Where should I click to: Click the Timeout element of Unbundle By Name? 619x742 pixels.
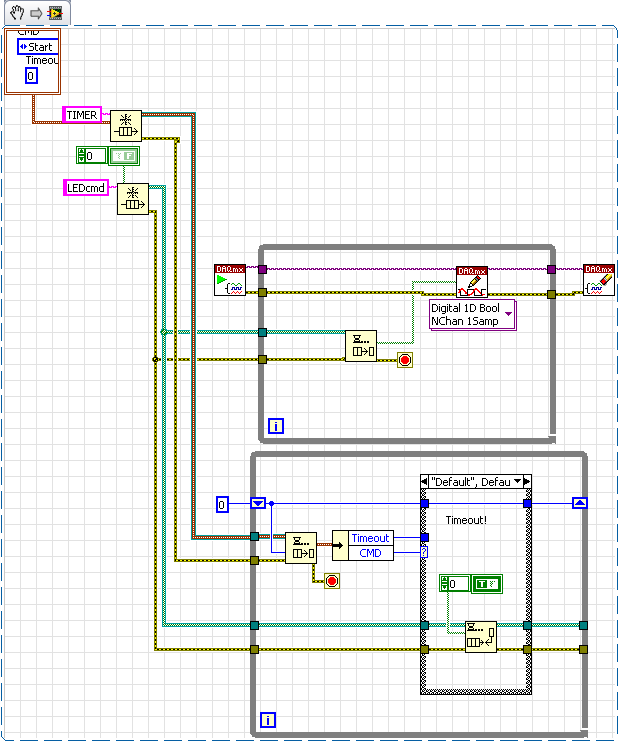click(370, 538)
